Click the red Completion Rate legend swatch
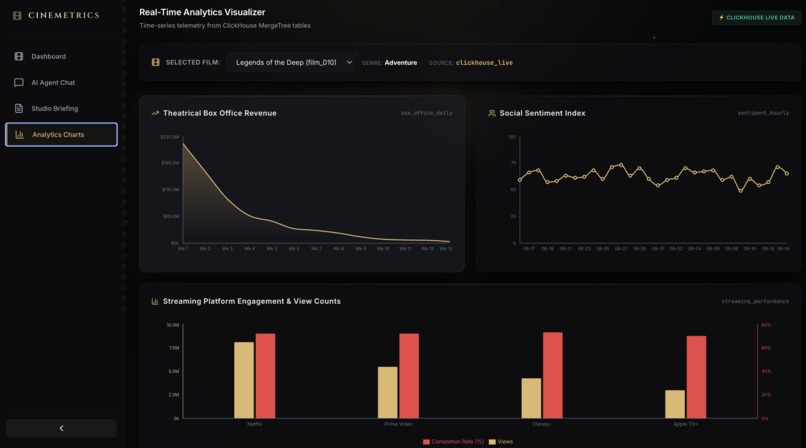 tap(426, 442)
